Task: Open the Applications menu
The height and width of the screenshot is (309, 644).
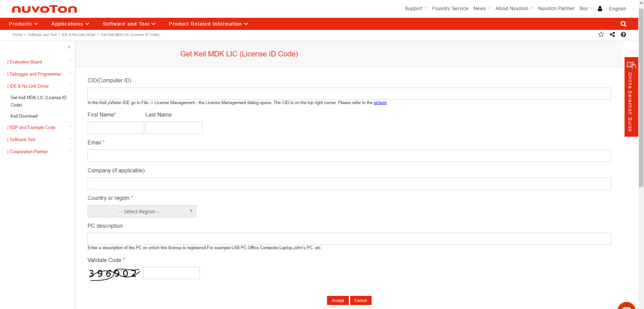Action: click(70, 24)
